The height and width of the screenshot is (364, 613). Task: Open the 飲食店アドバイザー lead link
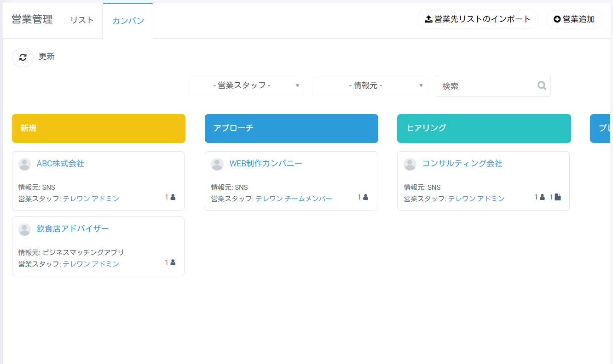(73, 229)
